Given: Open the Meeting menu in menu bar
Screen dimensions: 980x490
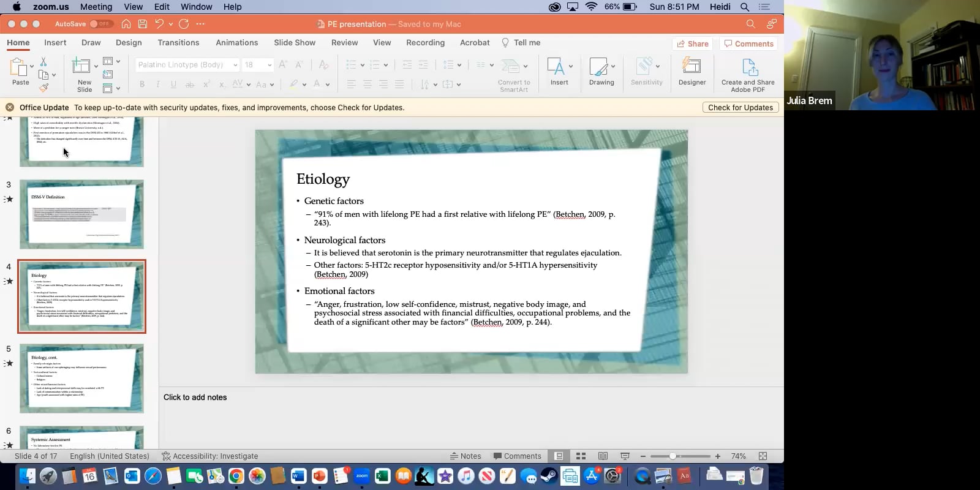Looking at the screenshot, I should coord(96,7).
